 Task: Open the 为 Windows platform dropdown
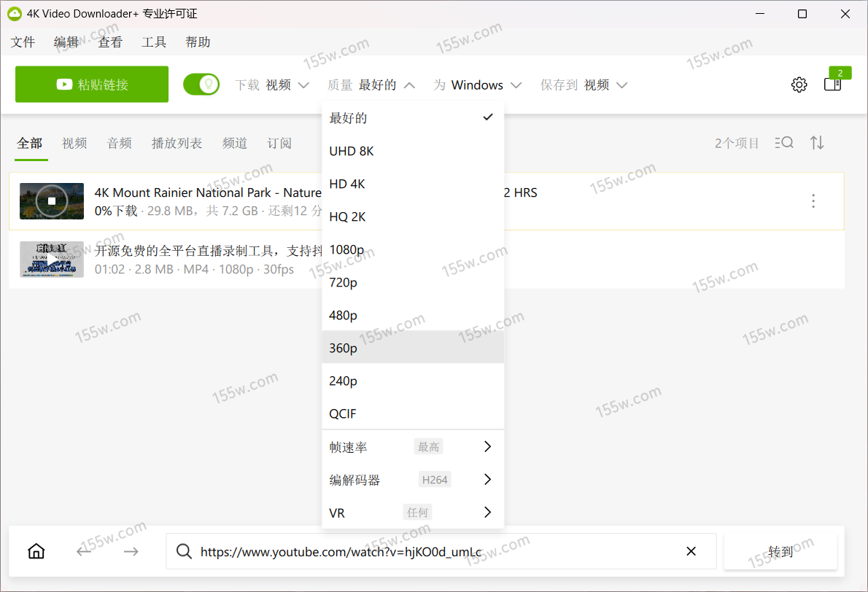coord(478,85)
